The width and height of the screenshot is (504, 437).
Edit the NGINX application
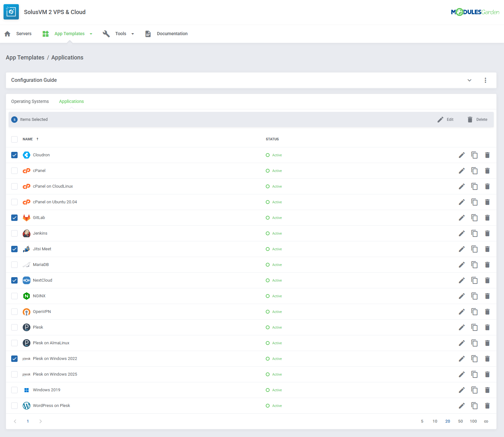461,296
